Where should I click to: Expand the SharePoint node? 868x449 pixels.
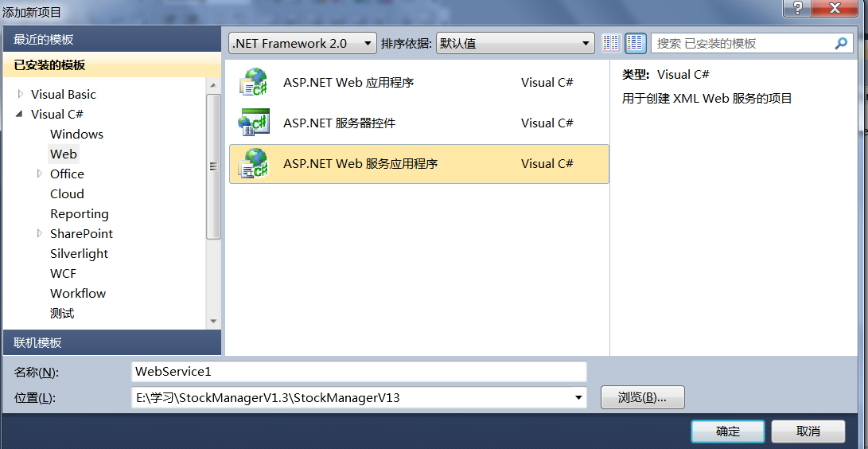(39, 233)
